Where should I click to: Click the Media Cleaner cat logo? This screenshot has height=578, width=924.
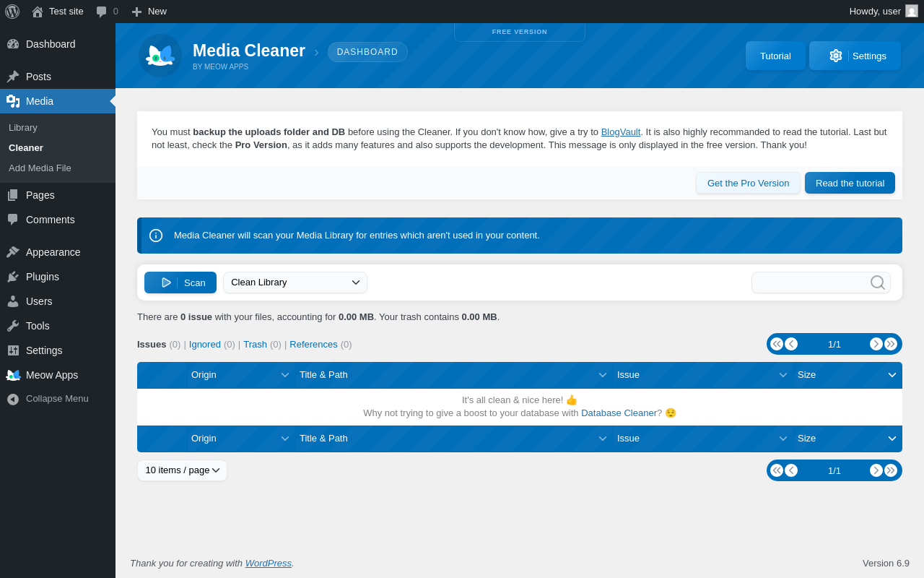click(x=160, y=56)
